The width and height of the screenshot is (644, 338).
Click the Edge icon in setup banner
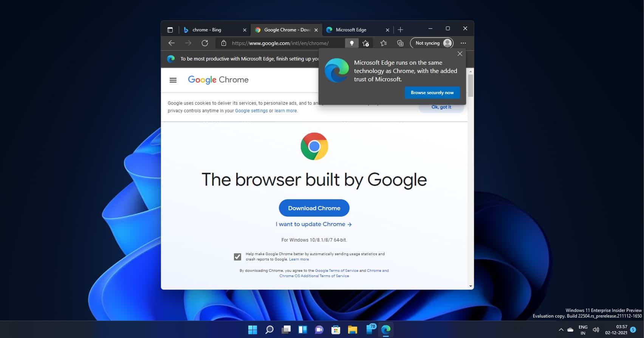coord(171,59)
